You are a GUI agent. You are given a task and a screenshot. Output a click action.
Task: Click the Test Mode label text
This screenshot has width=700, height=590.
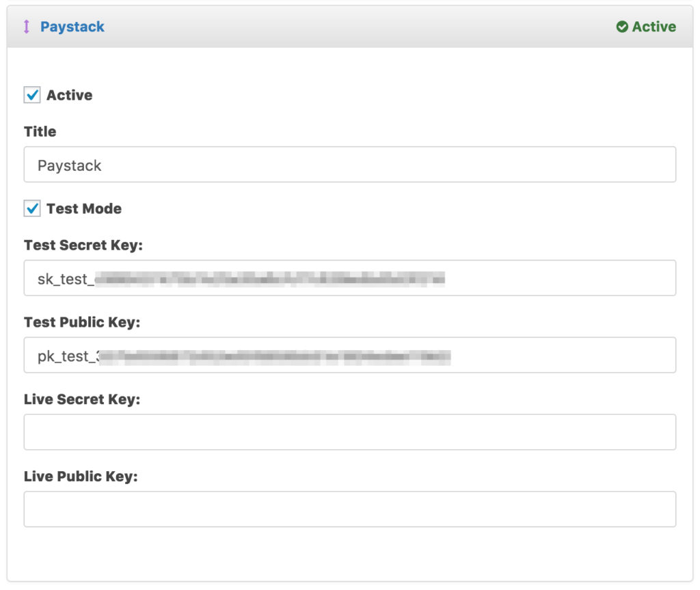[x=82, y=209]
